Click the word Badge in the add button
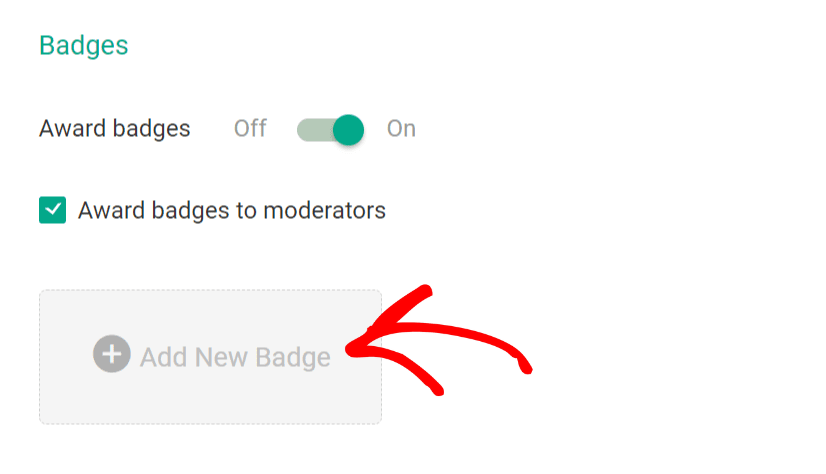The image size is (826, 474). coord(293,357)
